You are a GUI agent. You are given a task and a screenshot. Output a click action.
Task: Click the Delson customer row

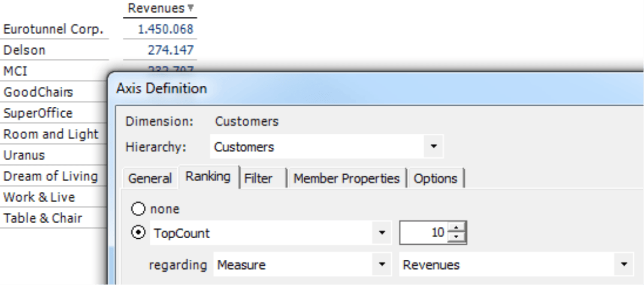tap(25, 50)
